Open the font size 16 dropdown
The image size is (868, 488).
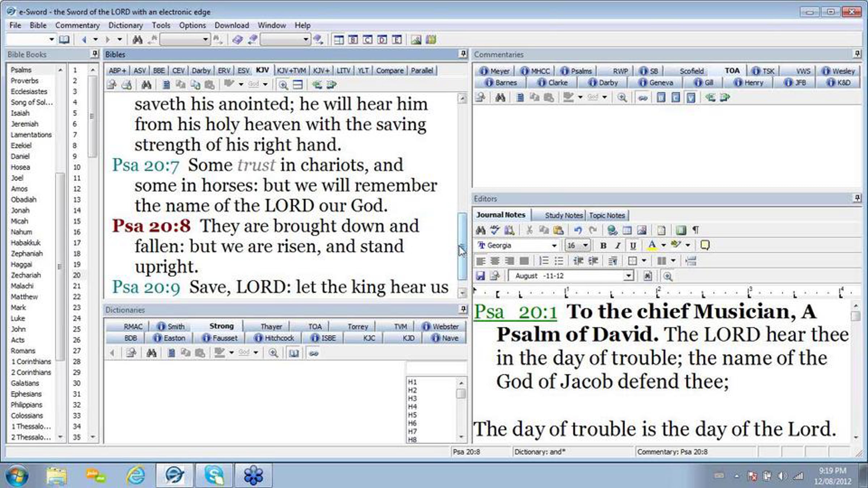[585, 245]
